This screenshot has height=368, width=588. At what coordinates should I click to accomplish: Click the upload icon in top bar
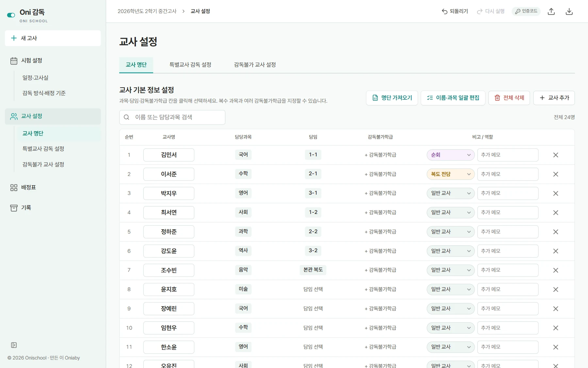click(x=551, y=11)
